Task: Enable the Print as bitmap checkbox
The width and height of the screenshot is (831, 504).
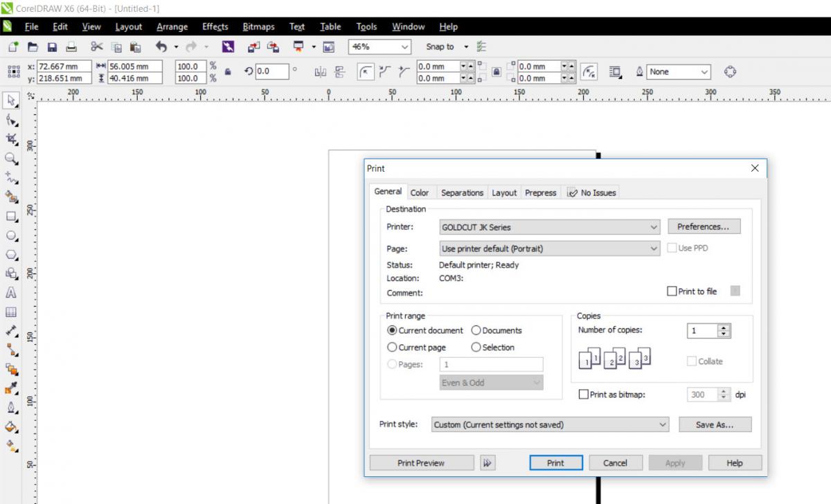Action: 583,395
